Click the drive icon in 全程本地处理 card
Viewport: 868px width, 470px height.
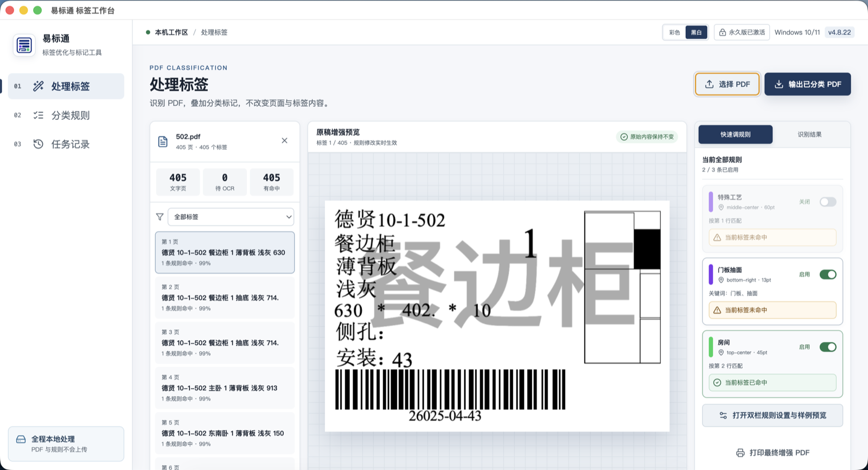(21, 439)
